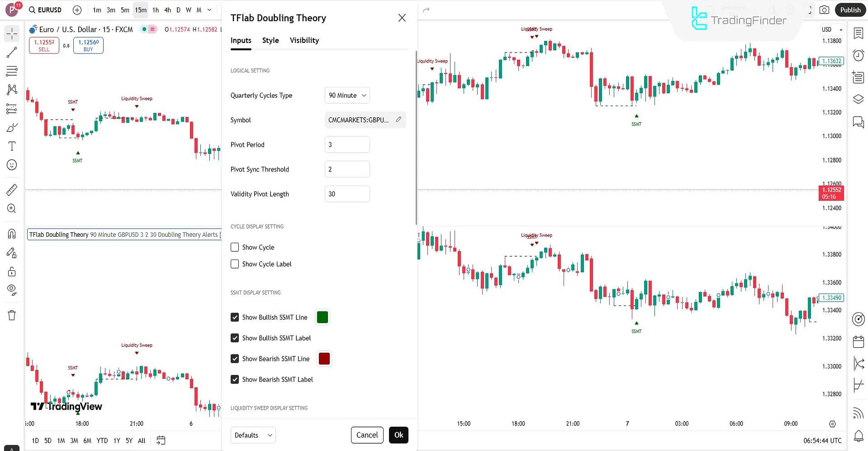Uncheck Show Bearish SSMT Line

point(234,358)
